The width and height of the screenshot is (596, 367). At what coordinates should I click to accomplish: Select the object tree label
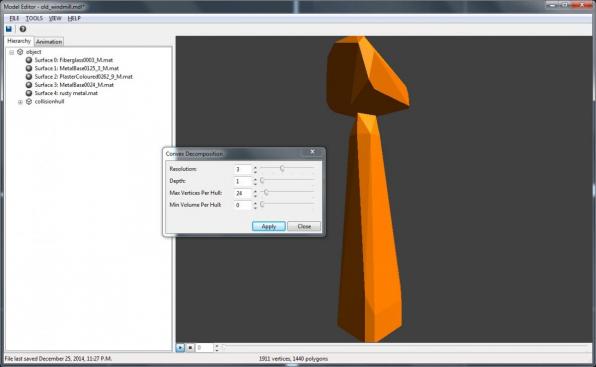click(x=33, y=52)
